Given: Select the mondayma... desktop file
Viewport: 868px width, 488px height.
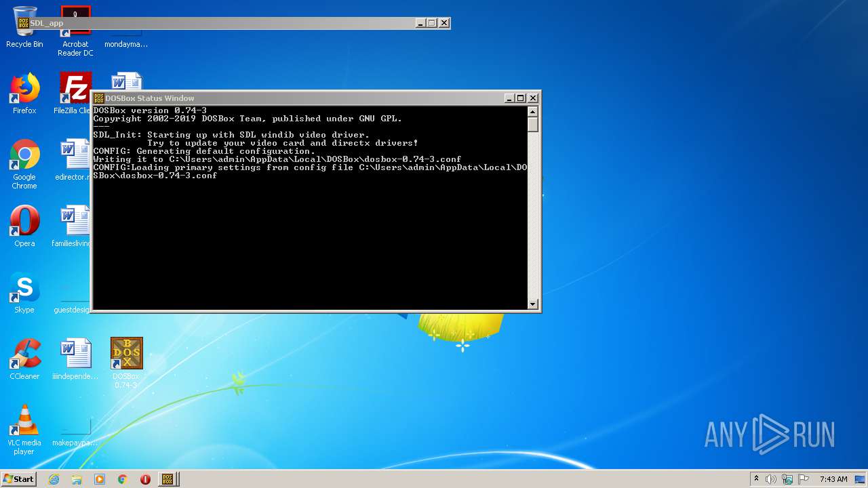Looking at the screenshot, I should 126,41.
